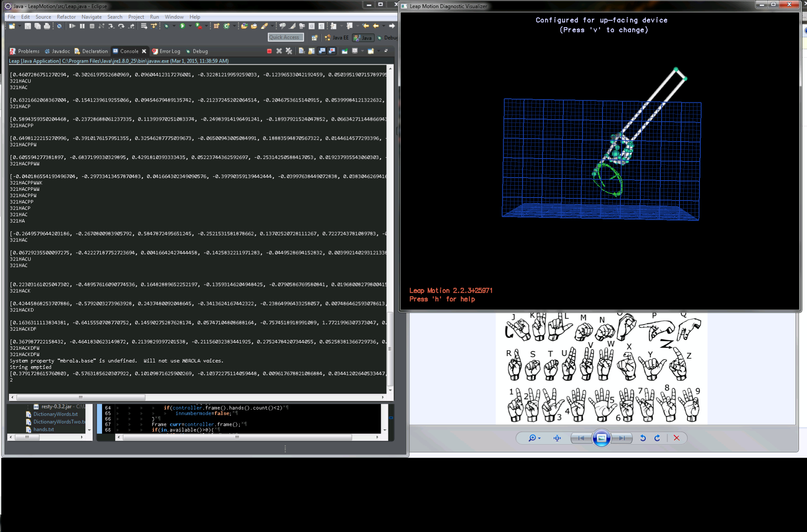Switch to the Declaration tab
Image resolution: width=807 pixels, height=532 pixels.
pyautogui.click(x=91, y=51)
